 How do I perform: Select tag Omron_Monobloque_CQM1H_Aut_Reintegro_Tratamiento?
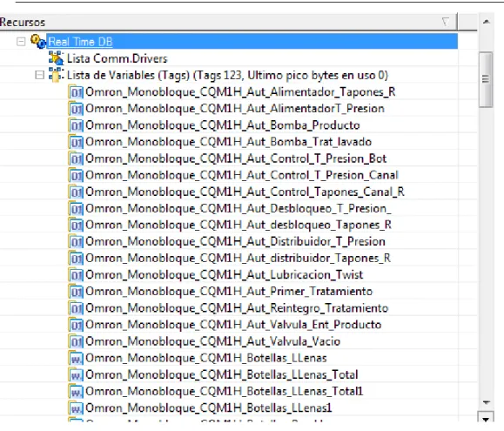[x=237, y=308]
